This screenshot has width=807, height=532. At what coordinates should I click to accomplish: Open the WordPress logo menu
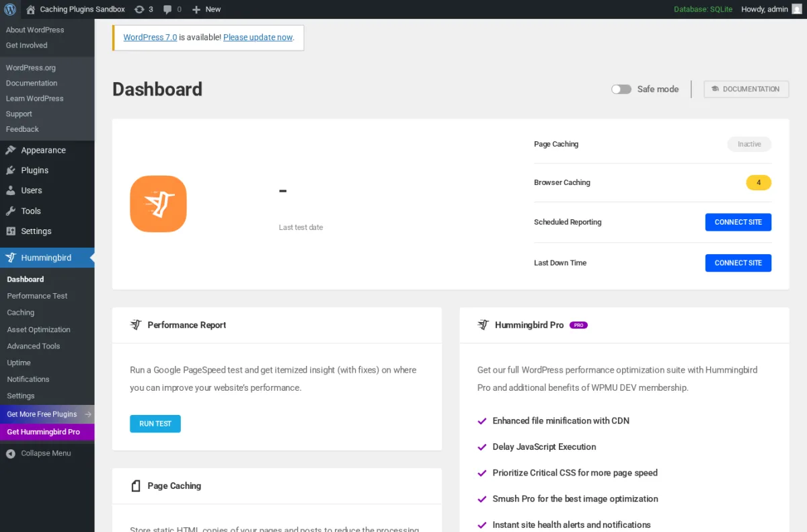(x=10, y=9)
